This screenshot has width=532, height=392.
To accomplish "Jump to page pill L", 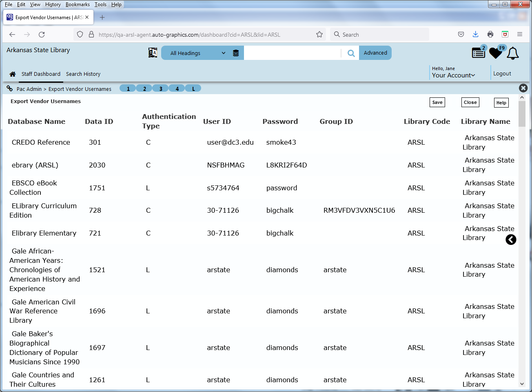I will (193, 88).
